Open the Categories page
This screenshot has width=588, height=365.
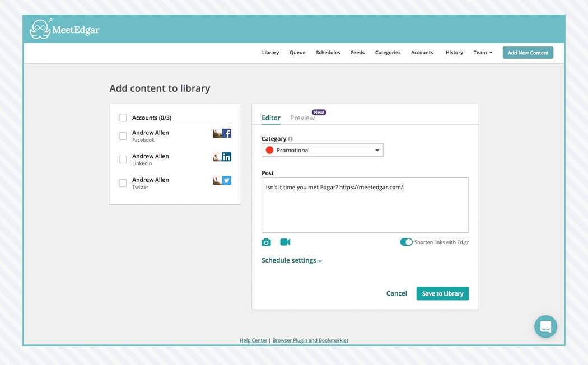point(388,53)
